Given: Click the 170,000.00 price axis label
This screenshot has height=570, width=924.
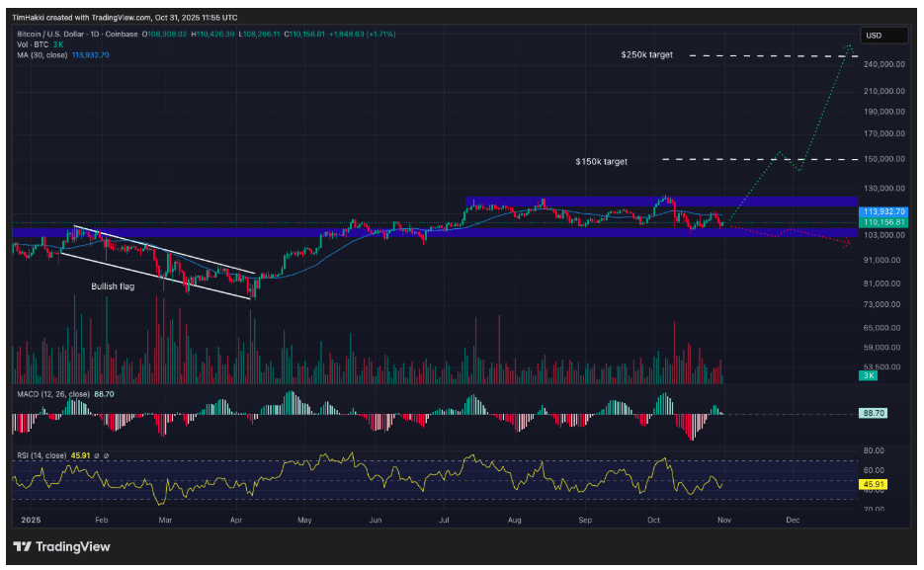Looking at the screenshot, I should [883, 133].
